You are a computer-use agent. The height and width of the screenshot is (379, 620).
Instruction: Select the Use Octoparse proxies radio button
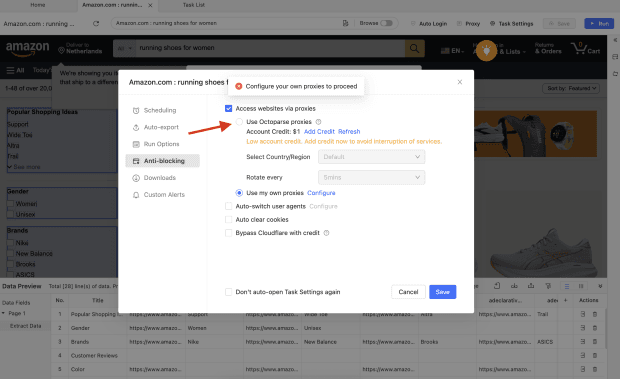(239, 122)
